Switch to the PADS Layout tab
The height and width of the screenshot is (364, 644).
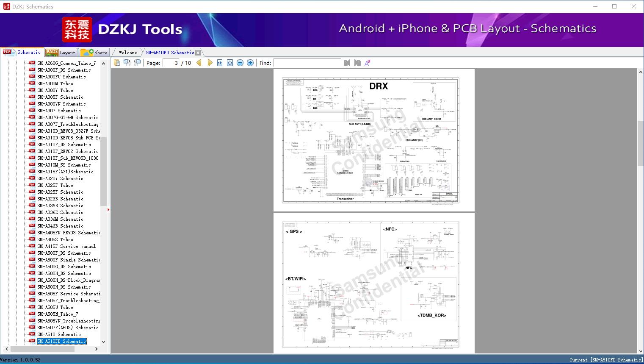tap(61, 53)
